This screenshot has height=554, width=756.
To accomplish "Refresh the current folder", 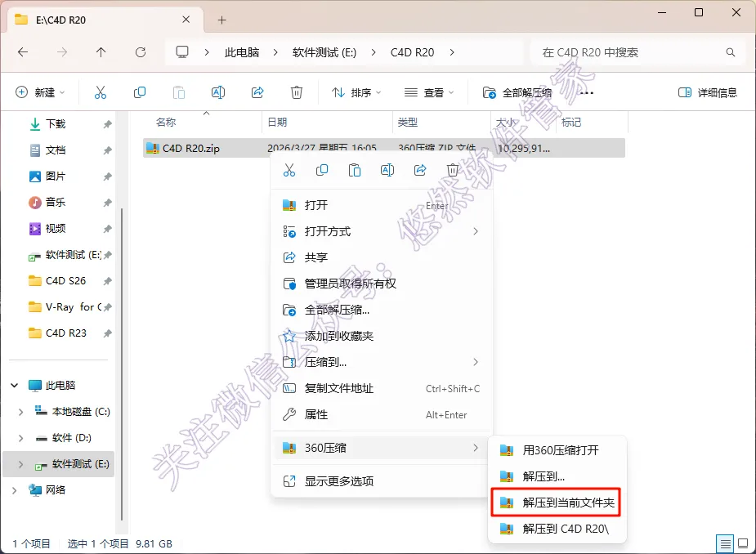I will tap(141, 52).
